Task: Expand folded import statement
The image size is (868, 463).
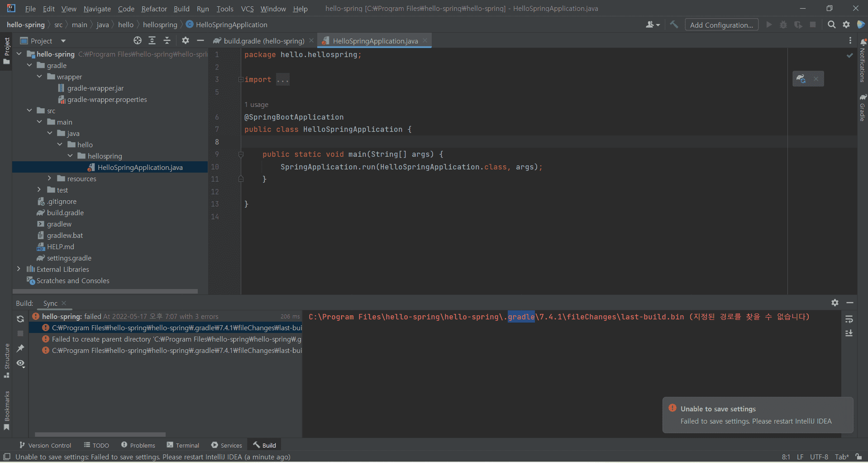Action: click(241, 79)
